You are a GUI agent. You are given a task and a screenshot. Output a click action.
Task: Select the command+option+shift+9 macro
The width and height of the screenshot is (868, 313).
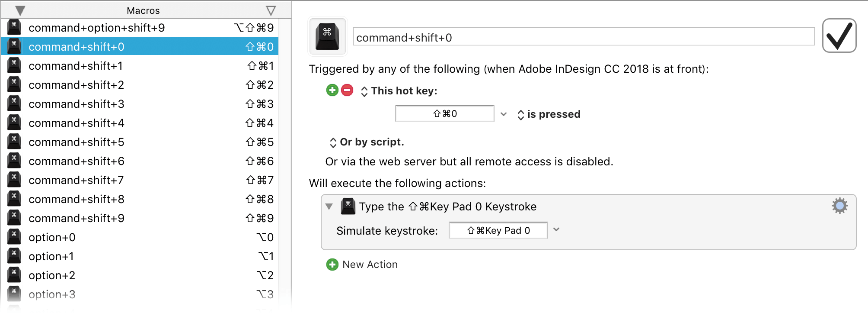tap(140, 28)
